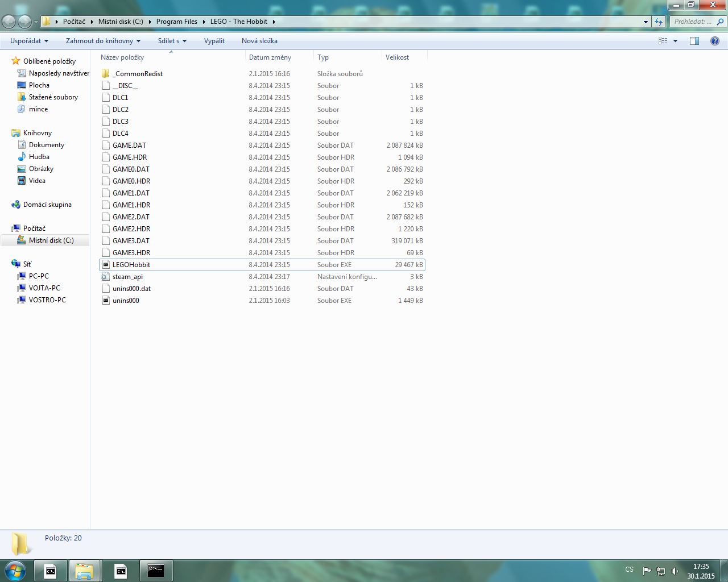The height and width of the screenshot is (582, 728).
Task: Expand the arrow after Počítač breadcrumb
Action: tap(92, 22)
